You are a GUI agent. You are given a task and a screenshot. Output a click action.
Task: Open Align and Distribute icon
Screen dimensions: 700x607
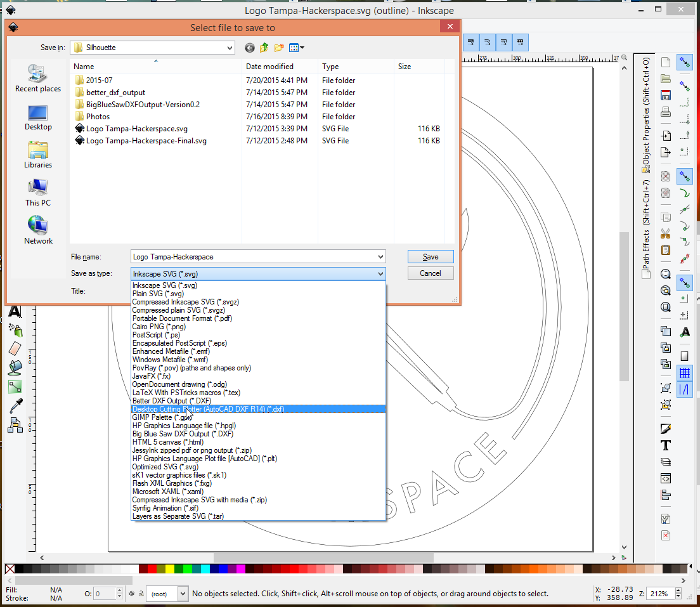tap(666, 495)
